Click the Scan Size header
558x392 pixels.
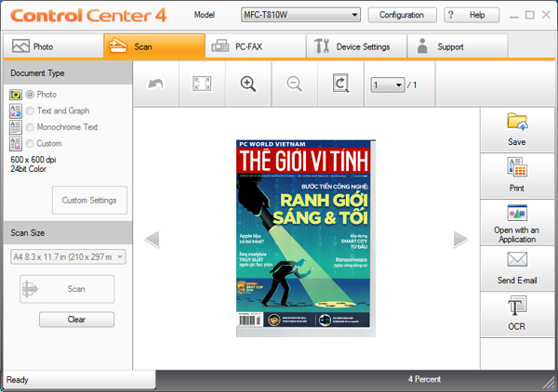[68, 233]
